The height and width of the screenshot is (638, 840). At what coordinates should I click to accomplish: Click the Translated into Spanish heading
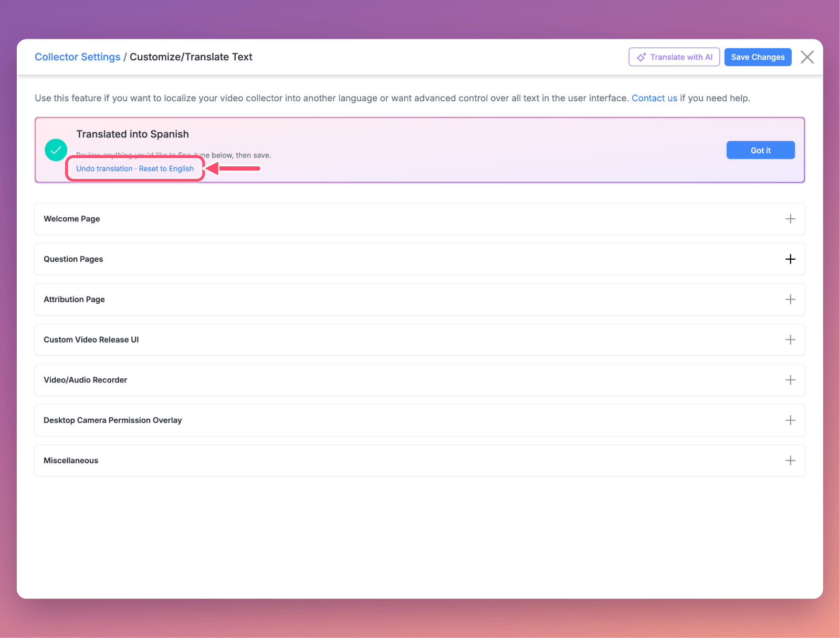[132, 134]
